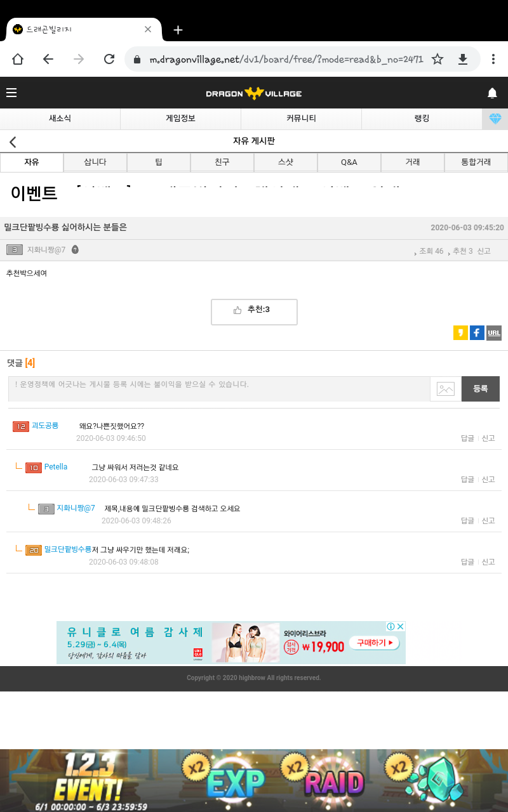Open a new browser tab
This screenshot has height=812, width=508.
tap(178, 30)
